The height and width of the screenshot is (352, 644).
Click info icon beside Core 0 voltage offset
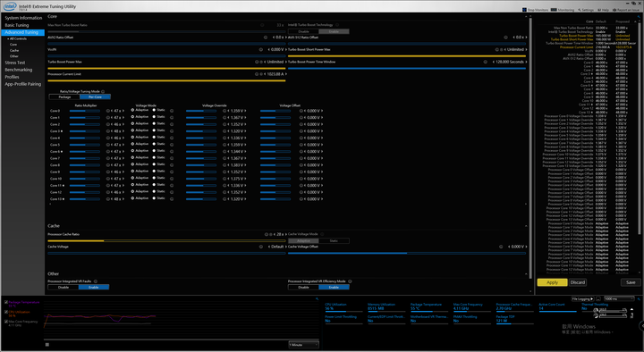point(301,111)
